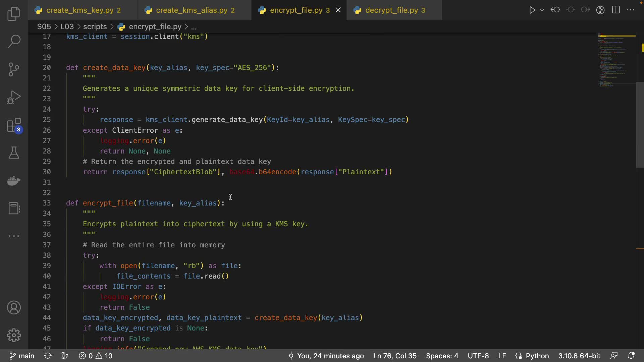Open Extensions view with badge 3
This screenshot has width=644, height=362.
pos(14,126)
